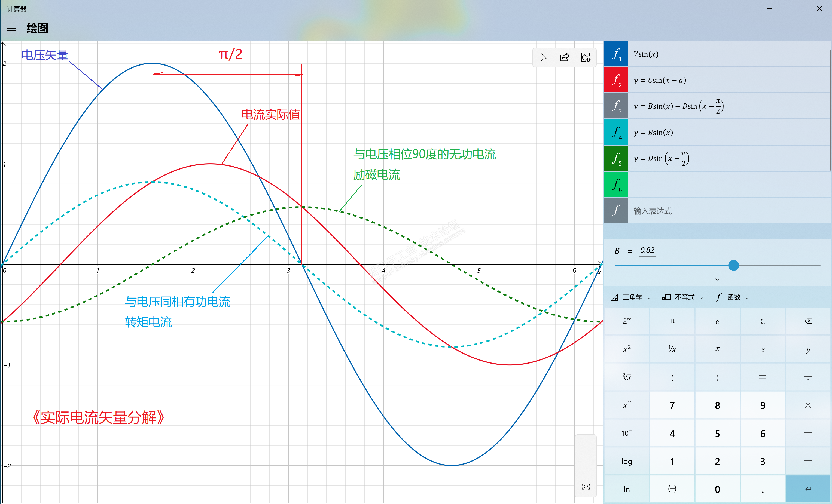
Task: Click the share graph icon
Action: point(565,57)
